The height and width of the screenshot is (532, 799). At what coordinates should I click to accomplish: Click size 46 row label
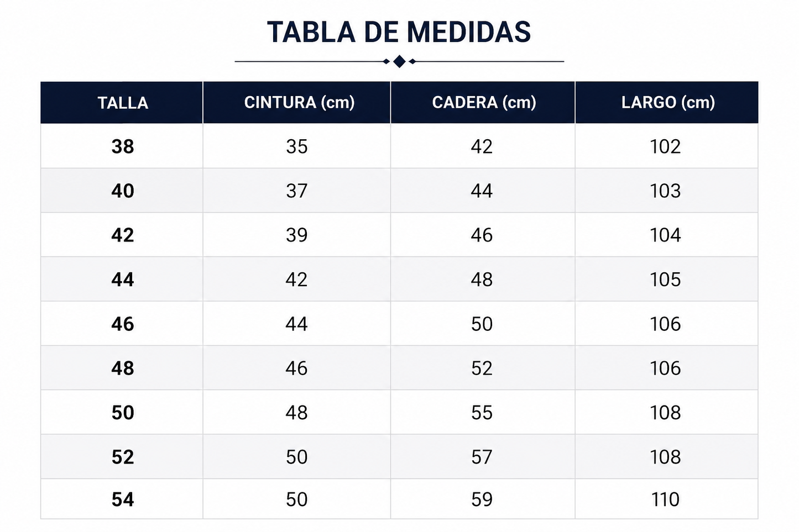click(x=123, y=324)
